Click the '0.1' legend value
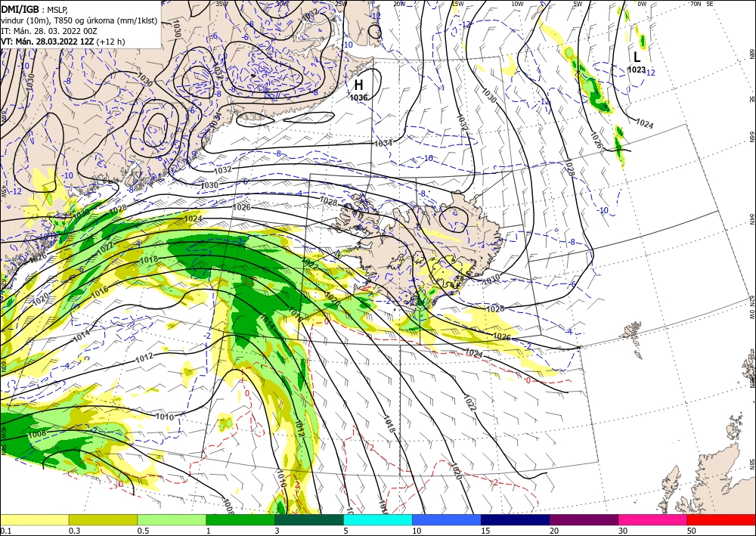Viewport: 756px width, 536px height. (x=5, y=531)
